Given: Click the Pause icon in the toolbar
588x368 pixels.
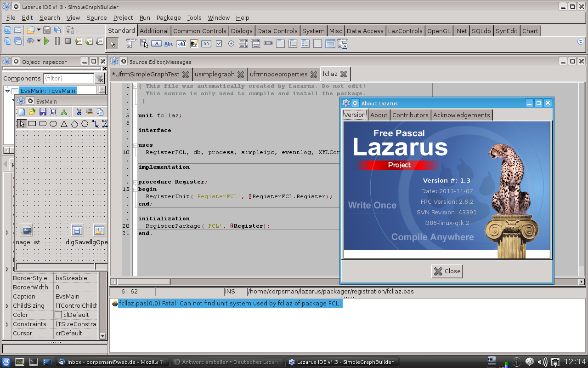Looking at the screenshot, I should (57, 41).
